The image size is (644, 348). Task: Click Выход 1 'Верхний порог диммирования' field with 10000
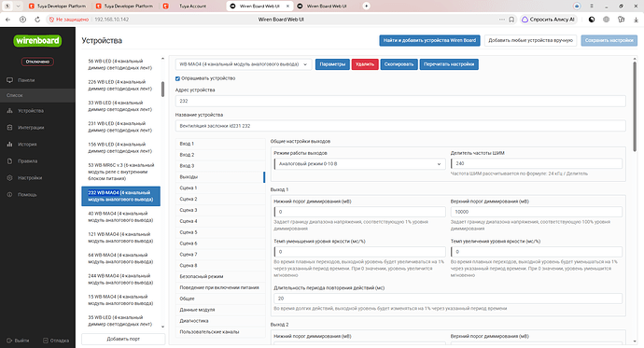click(537, 212)
